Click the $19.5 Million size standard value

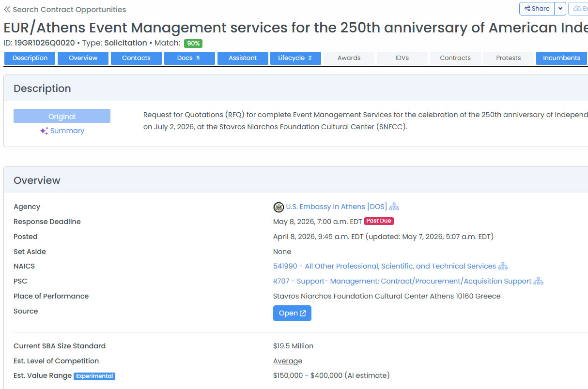pos(293,346)
